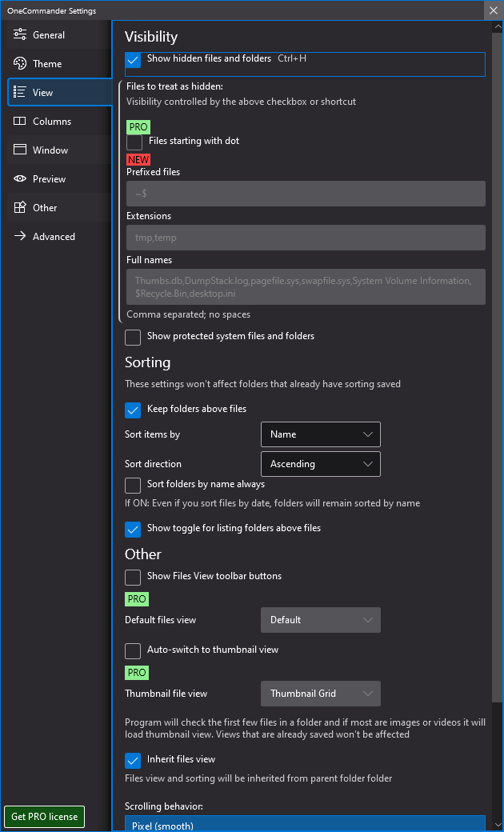Click the Extensions text input field
The height and width of the screenshot is (832, 504).
click(x=305, y=238)
